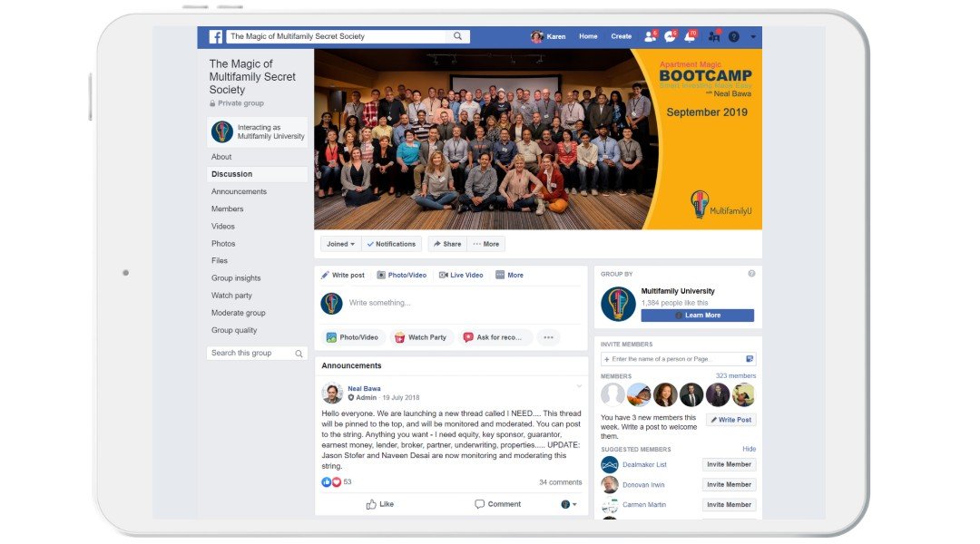The width and height of the screenshot is (980, 544).
Task: Toggle the Notifications checkmark button
Action: (x=391, y=244)
